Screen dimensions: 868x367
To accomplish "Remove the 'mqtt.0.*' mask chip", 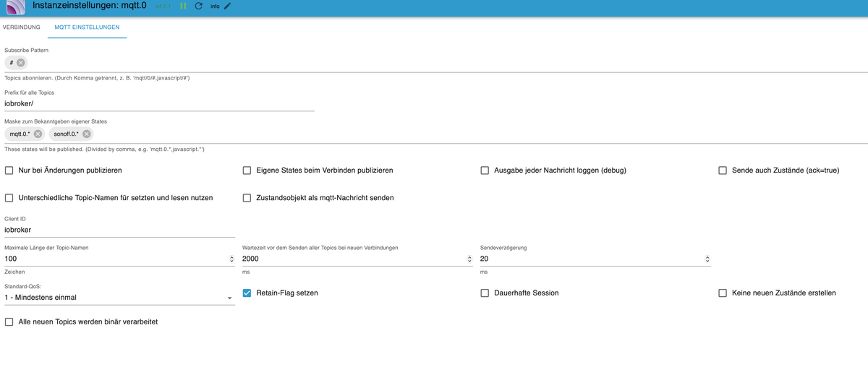I will [x=38, y=134].
